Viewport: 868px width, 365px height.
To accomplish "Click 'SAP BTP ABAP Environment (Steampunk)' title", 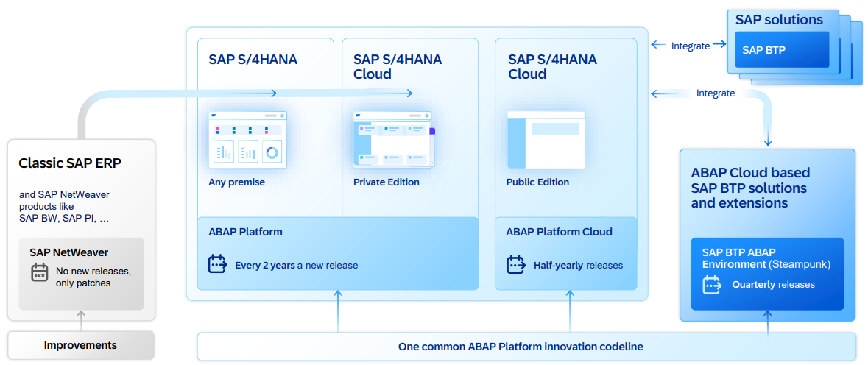I will coord(766,258).
